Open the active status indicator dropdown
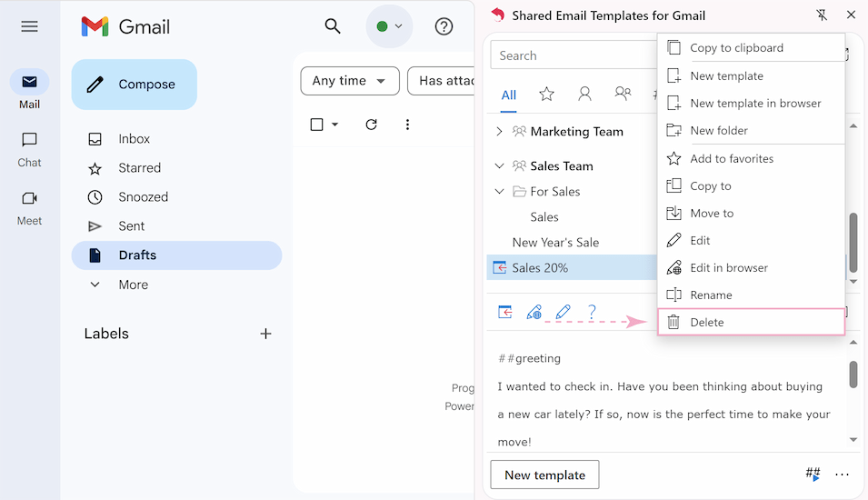This screenshot has height=500, width=868. [389, 26]
